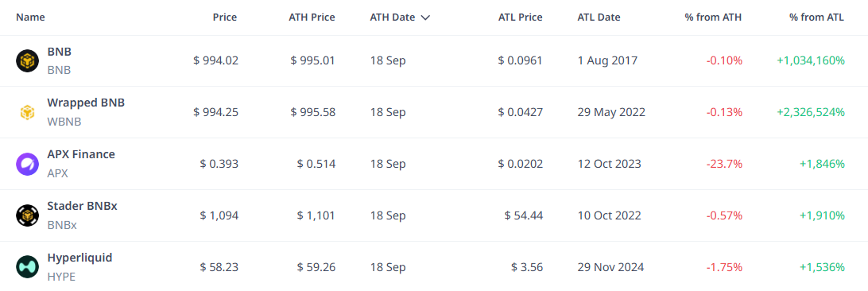Toggle sort arrow next to ATH Date
868x291 pixels.
425,17
